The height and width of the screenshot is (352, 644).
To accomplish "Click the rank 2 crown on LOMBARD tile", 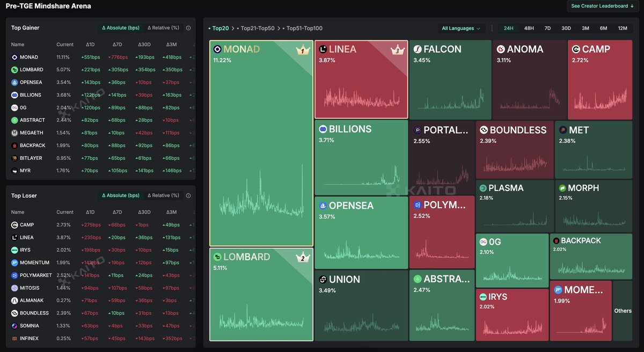I will coord(303,258).
